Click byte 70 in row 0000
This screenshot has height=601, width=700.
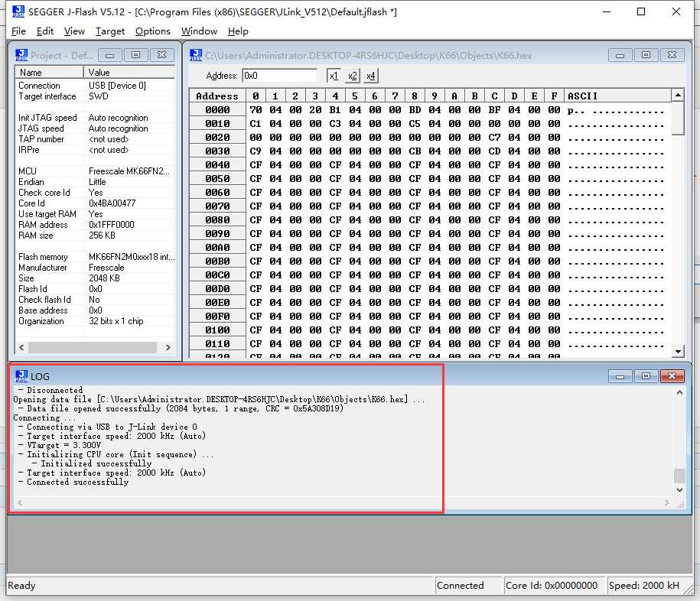click(256, 110)
